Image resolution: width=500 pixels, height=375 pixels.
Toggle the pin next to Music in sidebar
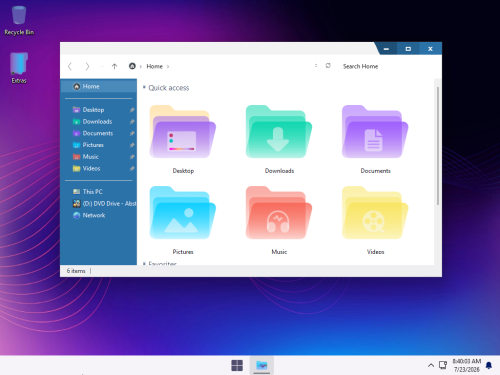click(132, 157)
